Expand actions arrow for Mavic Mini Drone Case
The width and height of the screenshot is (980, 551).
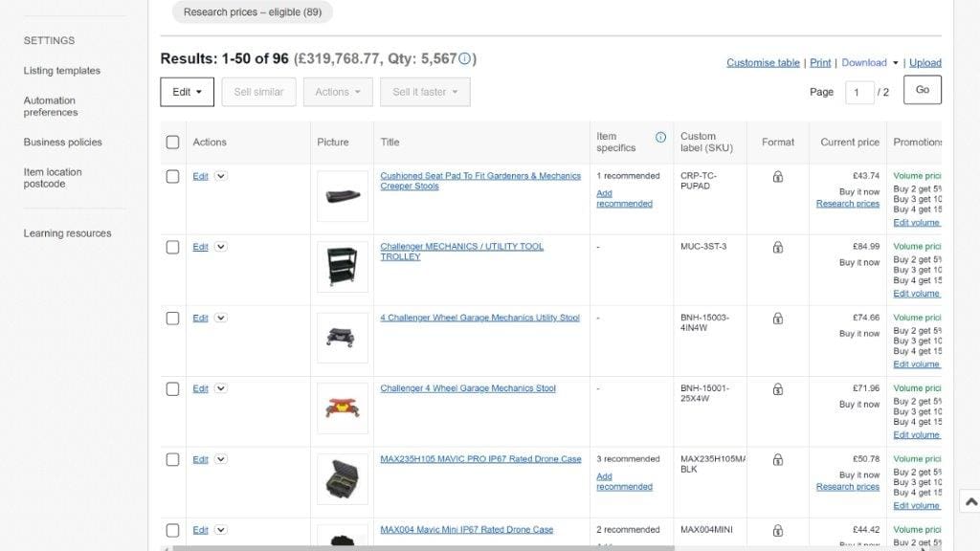[221, 530]
